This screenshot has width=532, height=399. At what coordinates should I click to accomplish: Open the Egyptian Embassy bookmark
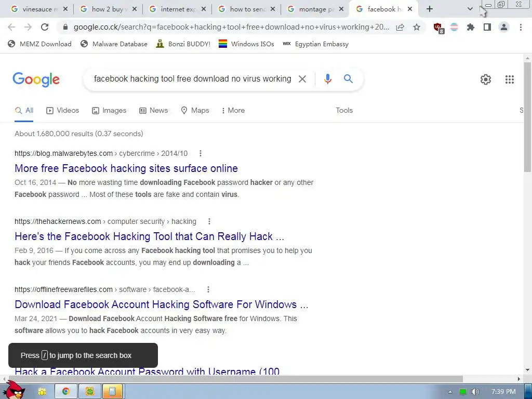[x=315, y=44]
